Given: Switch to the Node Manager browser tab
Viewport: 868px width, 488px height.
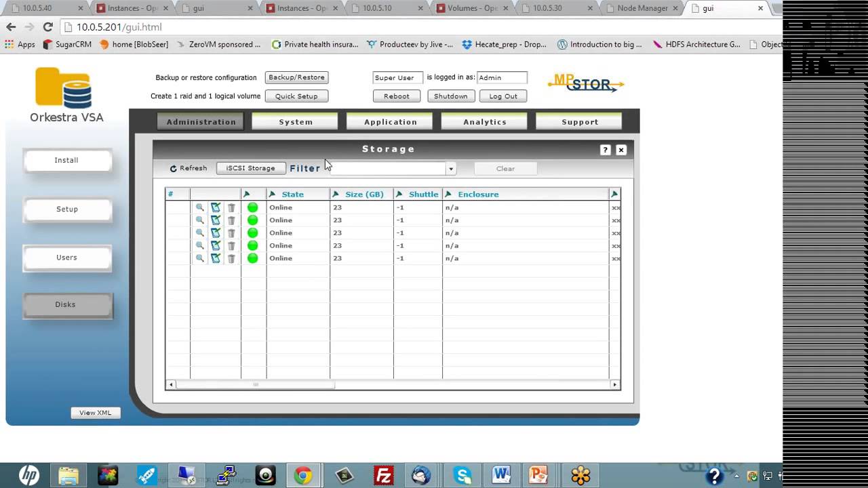Looking at the screenshot, I should point(641,8).
